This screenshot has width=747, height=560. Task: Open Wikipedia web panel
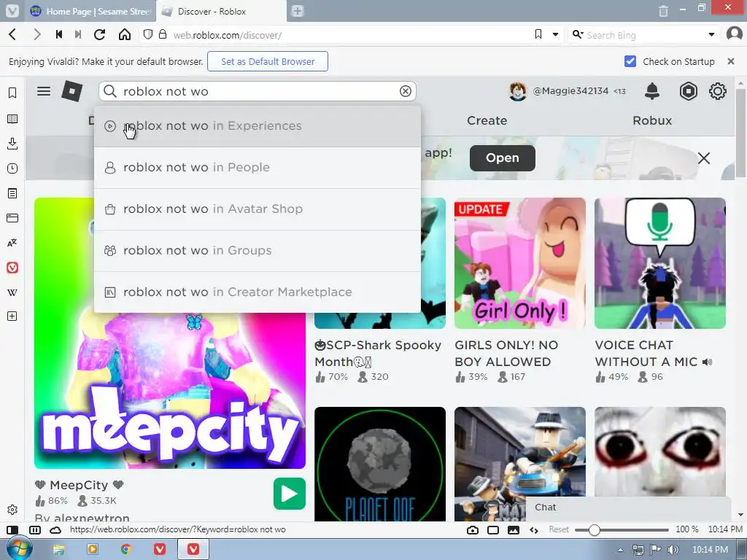pos(12,292)
